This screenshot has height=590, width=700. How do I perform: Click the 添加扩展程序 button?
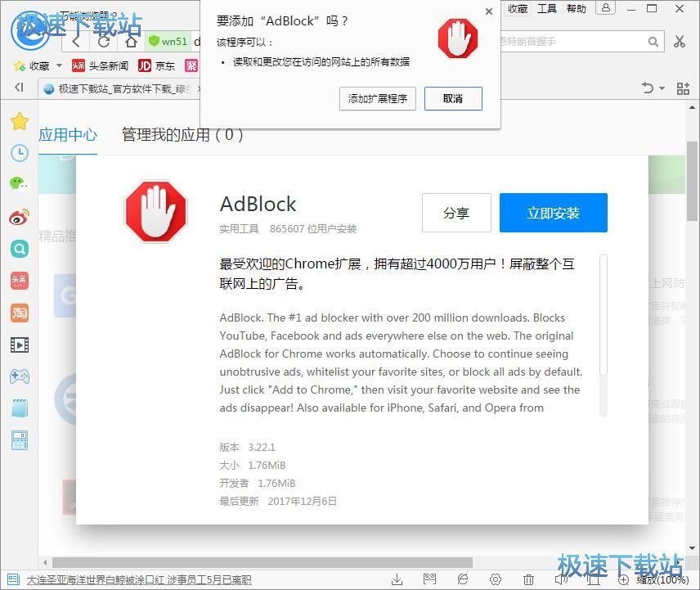378,99
